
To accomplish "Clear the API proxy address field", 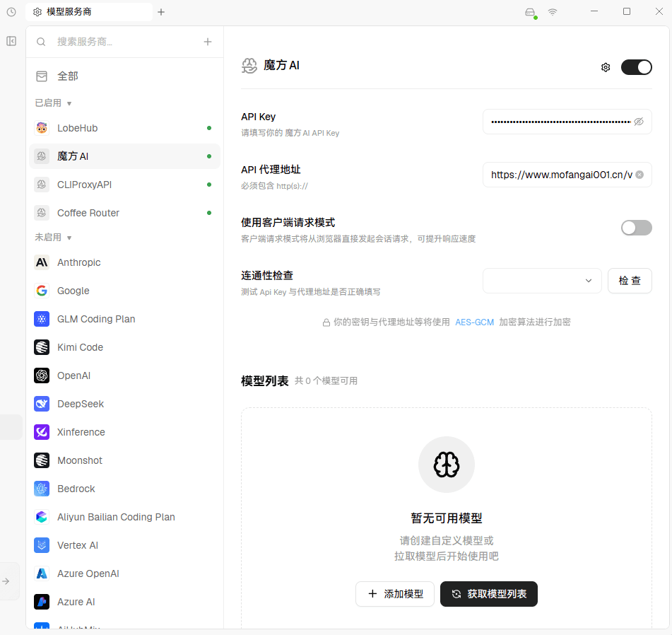I will click(x=639, y=175).
